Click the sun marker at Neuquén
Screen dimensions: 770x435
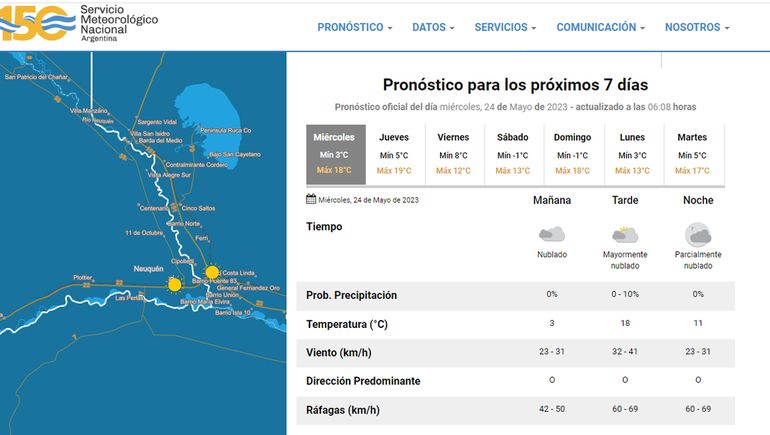pos(175,285)
